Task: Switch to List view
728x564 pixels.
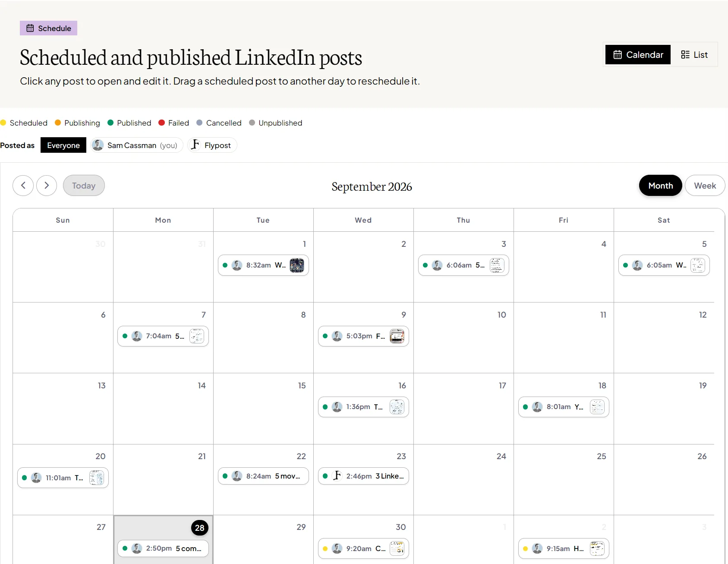Action: tap(694, 55)
